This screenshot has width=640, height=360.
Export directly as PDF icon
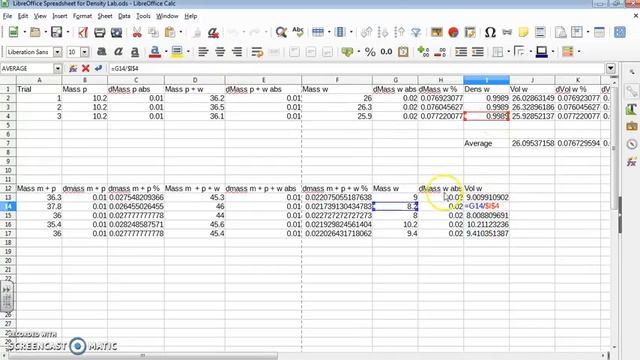click(83, 32)
